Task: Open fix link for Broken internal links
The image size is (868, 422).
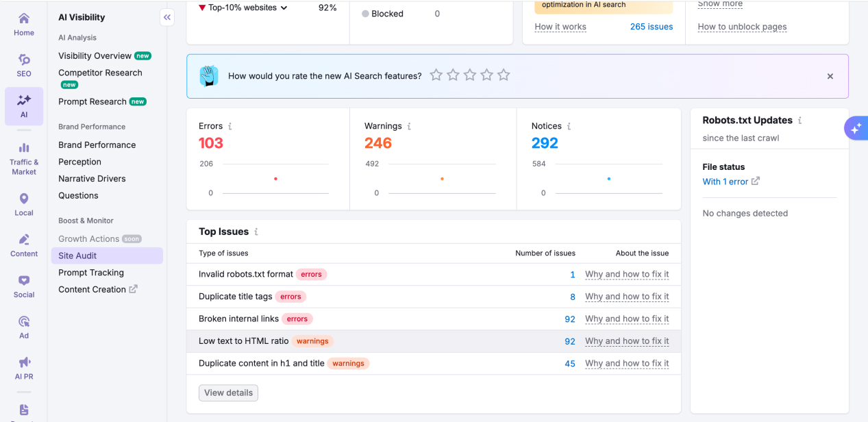Action: 627,319
